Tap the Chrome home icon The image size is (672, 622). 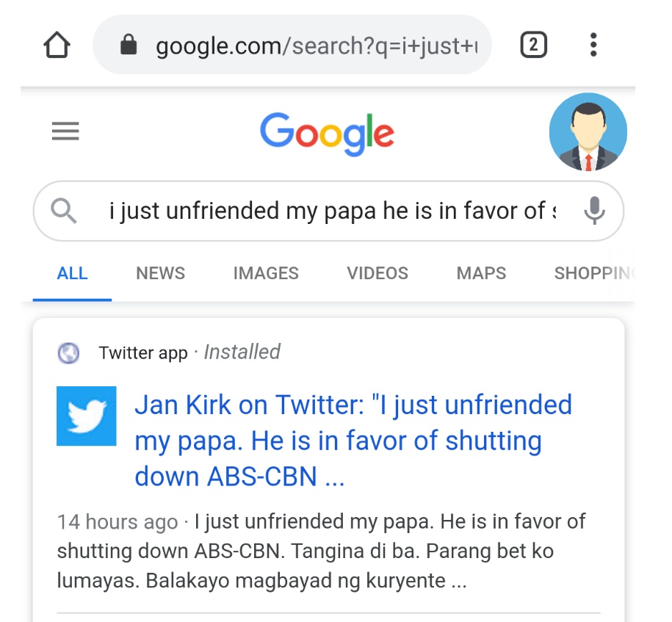click(x=57, y=46)
